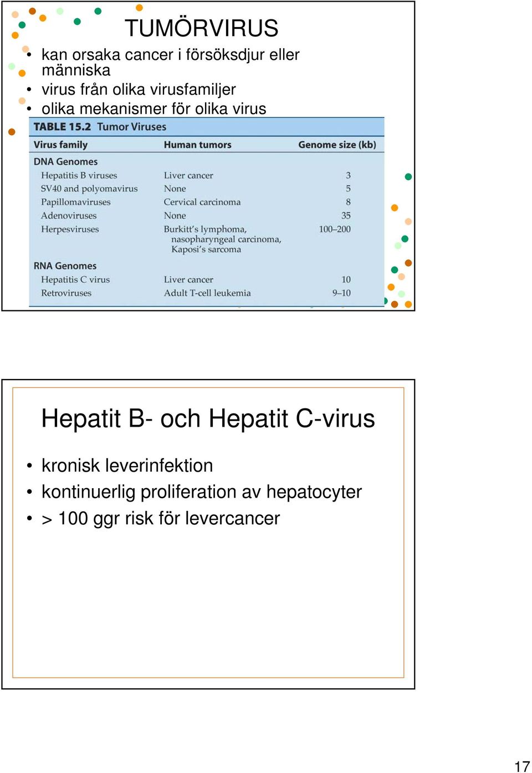Click the 'RNA Genomes' section heading
532x773 pixels.
[x=65, y=266]
